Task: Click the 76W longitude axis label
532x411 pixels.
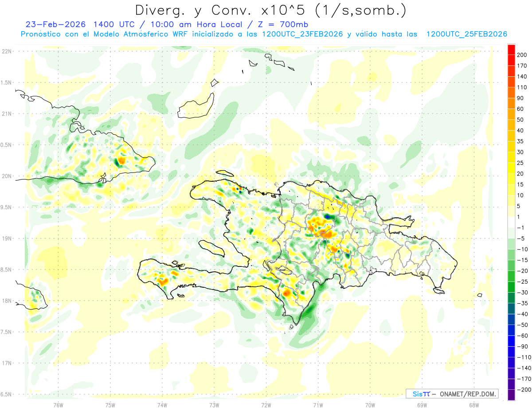Action: [x=58, y=405]
